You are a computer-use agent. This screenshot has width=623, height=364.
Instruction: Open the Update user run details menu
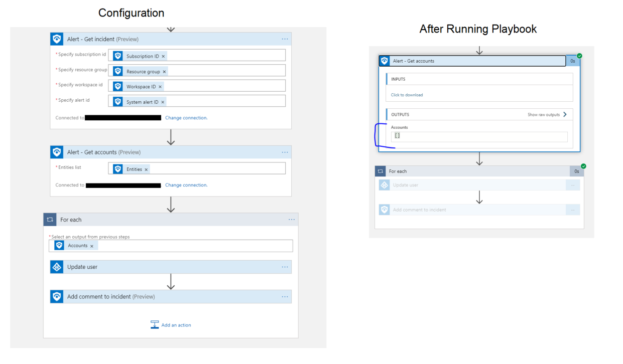573,185
